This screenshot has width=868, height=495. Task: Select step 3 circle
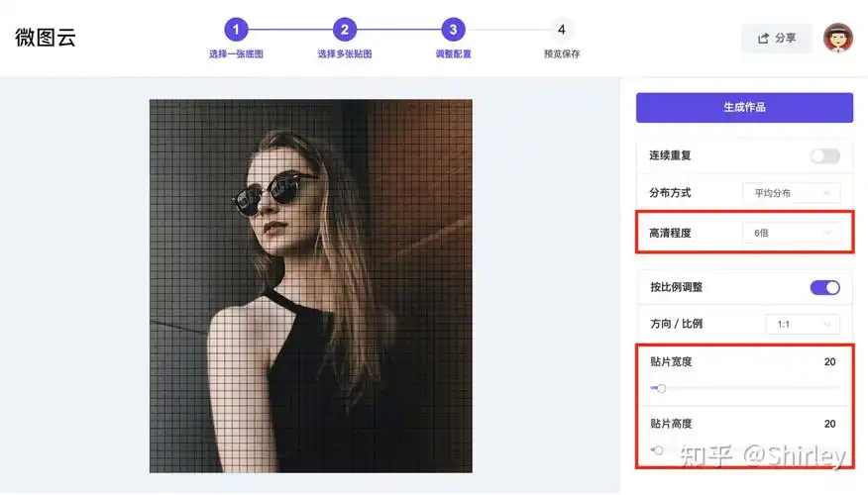coord(453,30)
